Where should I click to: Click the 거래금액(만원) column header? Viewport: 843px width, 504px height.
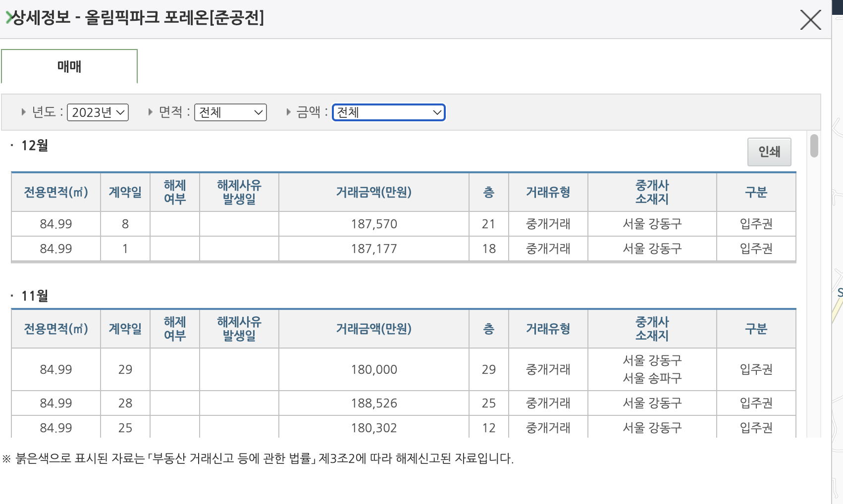point(374,192)
